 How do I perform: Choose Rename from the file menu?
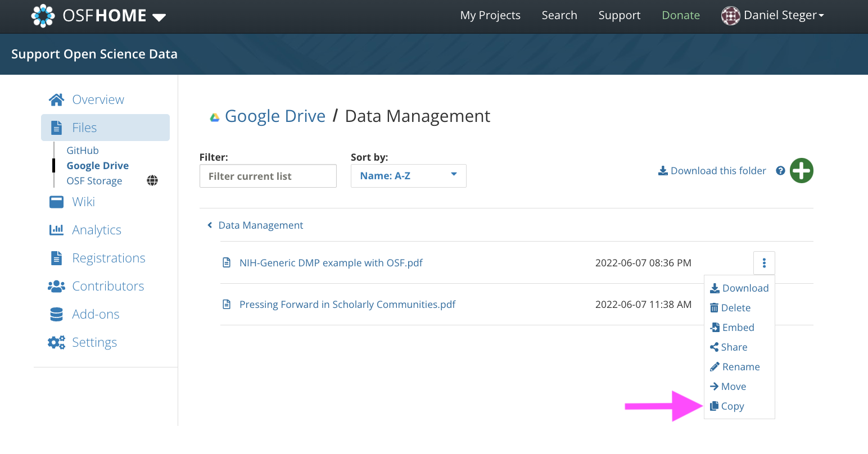click(x=735, y=367)
